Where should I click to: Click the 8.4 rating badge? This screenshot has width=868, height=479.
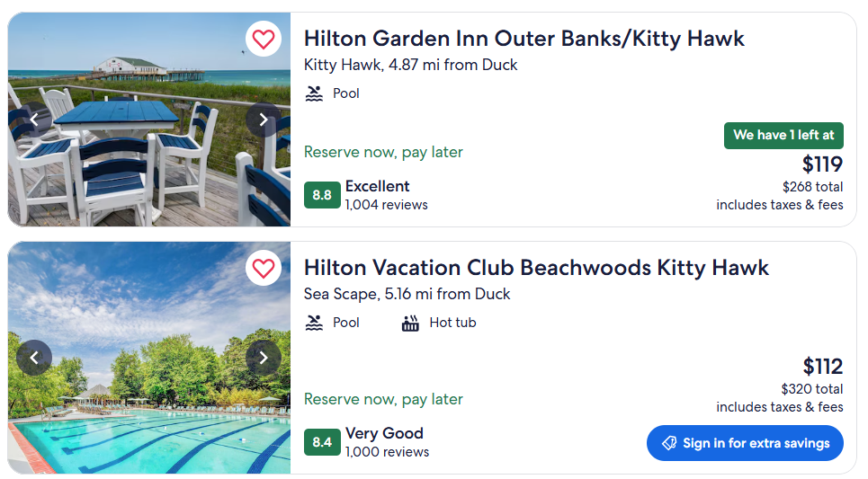[322, 442]
